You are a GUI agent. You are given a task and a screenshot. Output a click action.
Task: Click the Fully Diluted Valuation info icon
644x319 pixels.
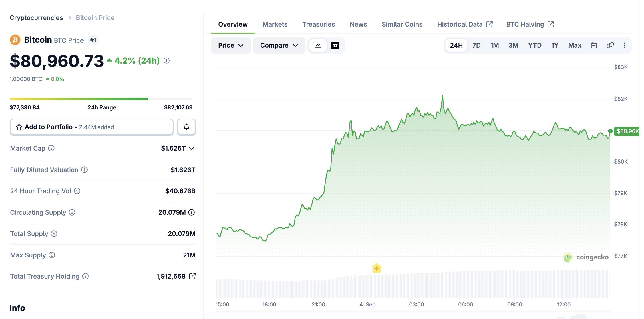point(84,170)
